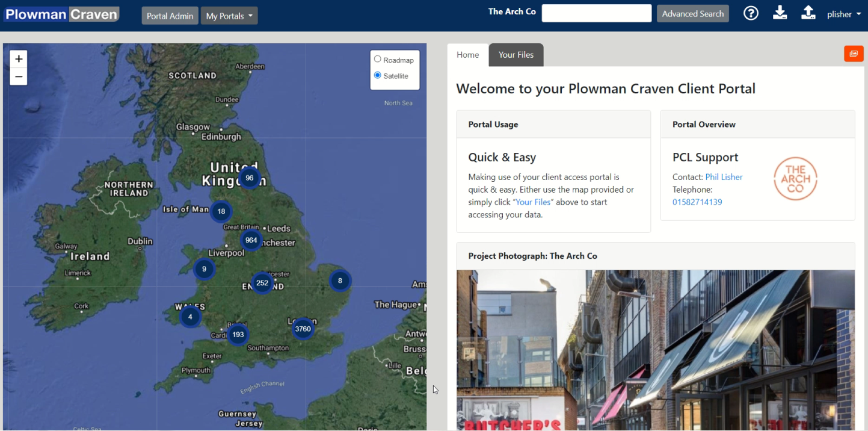Zoom out the map with minus button
Viewport: 868px width, 431px height.
tap(19, 76)
